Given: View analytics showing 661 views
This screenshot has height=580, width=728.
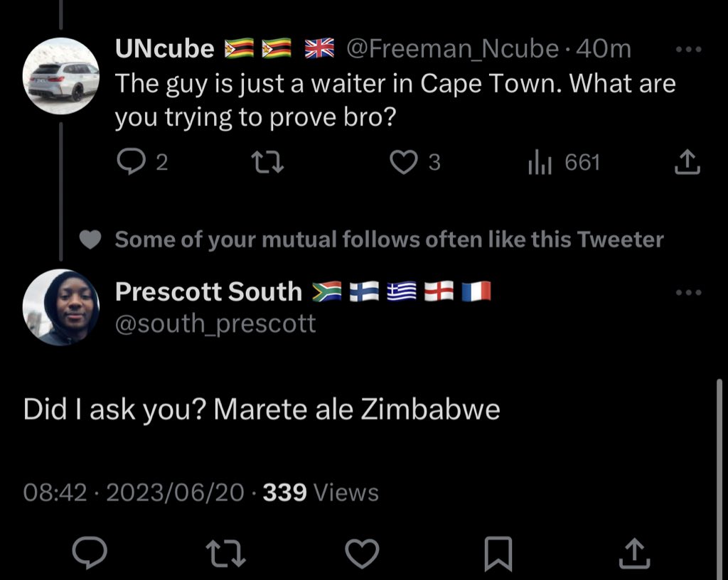Looking at the screenshot, I should pos(564,162).
